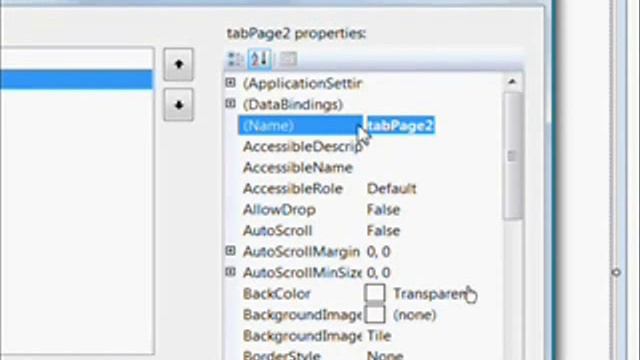Click the BackColor Transparent color swatch
This screenshot has width=640, height=360.
(375, 293)
